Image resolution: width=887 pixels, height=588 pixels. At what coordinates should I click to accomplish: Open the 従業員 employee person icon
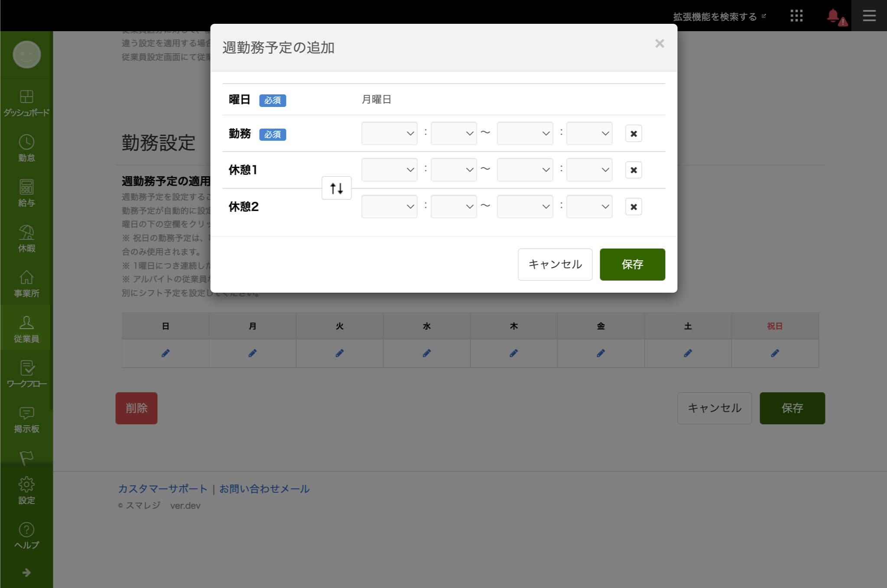pos(26,329)
